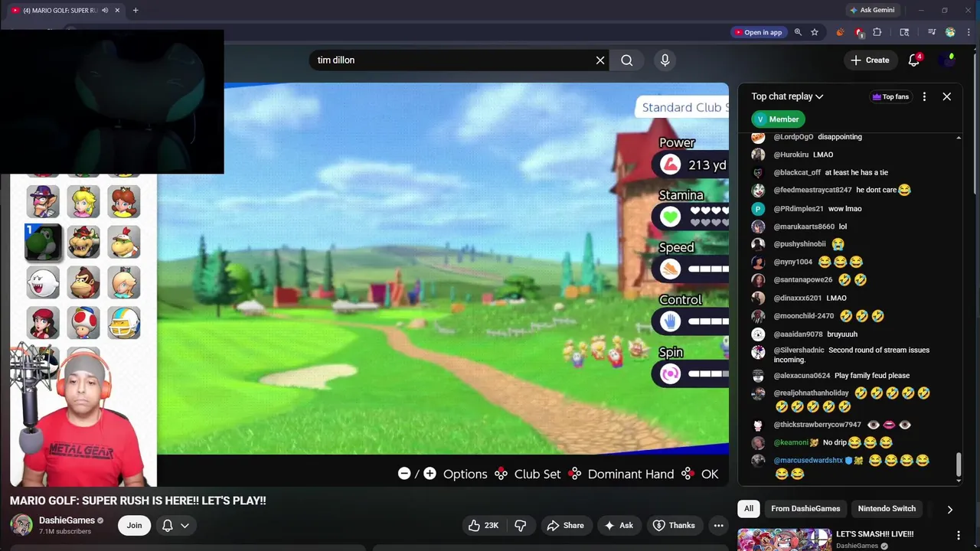Click Open in app button
This screenshot has height=551, width=980.
click(x=758, y=32)
